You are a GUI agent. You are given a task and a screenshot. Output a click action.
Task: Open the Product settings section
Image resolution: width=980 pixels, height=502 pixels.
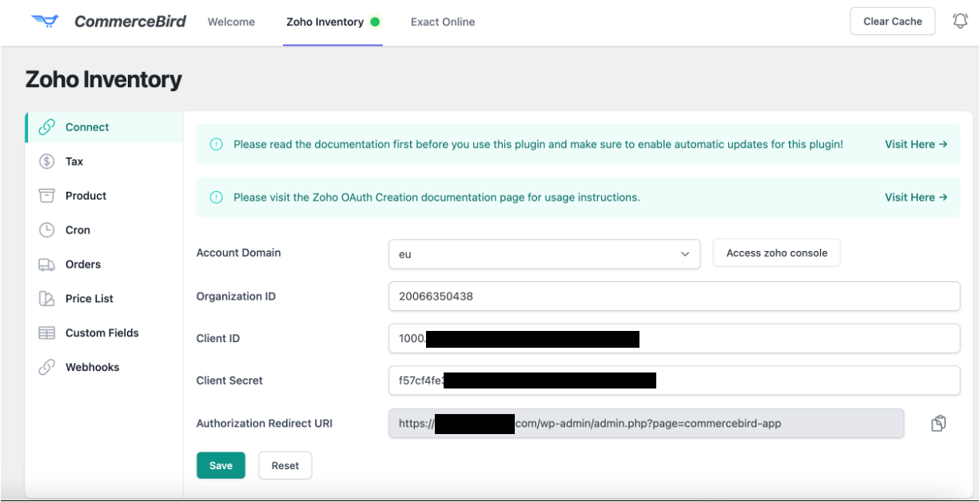(104, 196)
